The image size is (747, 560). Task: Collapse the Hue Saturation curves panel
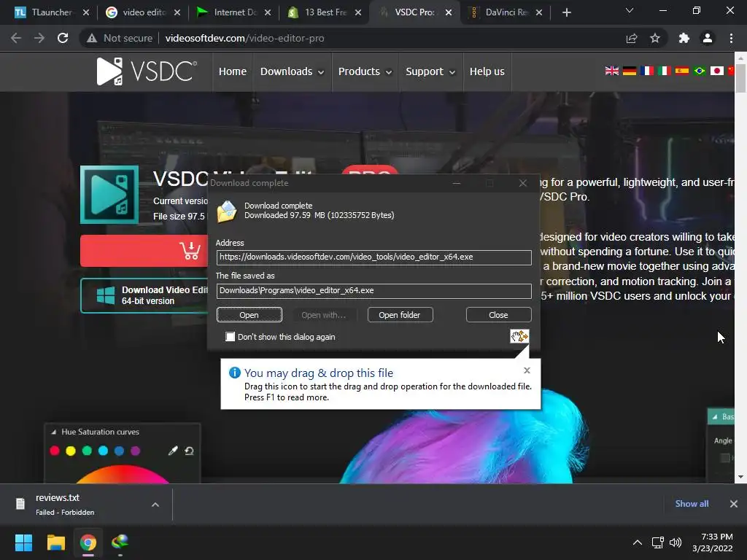tap(53, 432)
